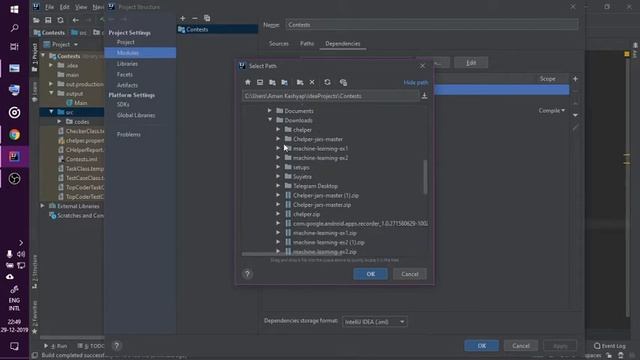This screenshot has height=360, width=640.
Task: Switch to the Sources tab
Action: [279, 44]
